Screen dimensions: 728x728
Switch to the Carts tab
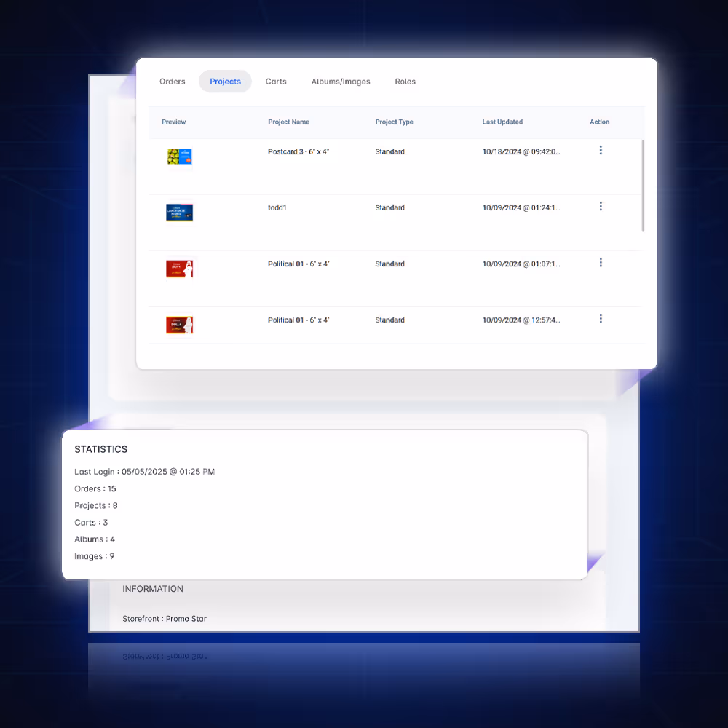pyautogui.click(x=276, y=82)
